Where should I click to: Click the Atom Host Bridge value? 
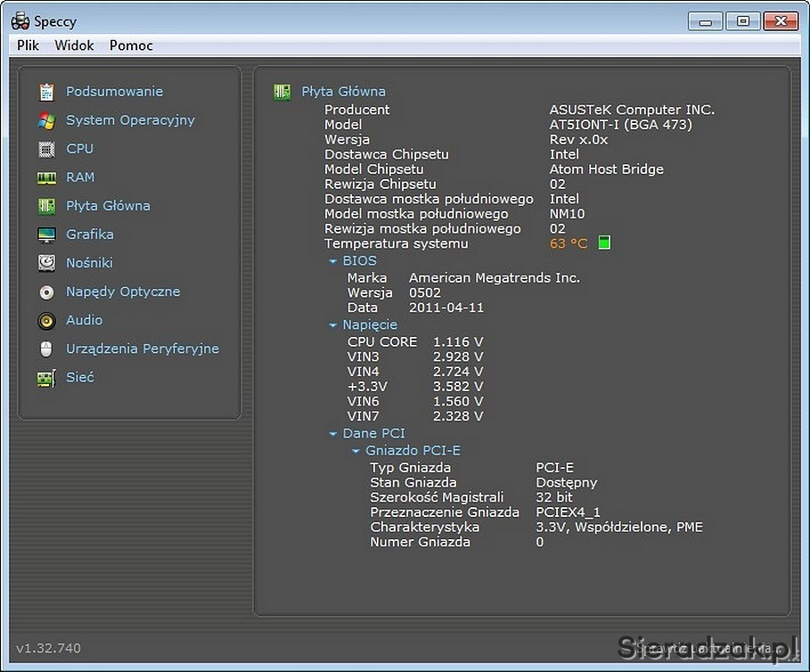607,169
